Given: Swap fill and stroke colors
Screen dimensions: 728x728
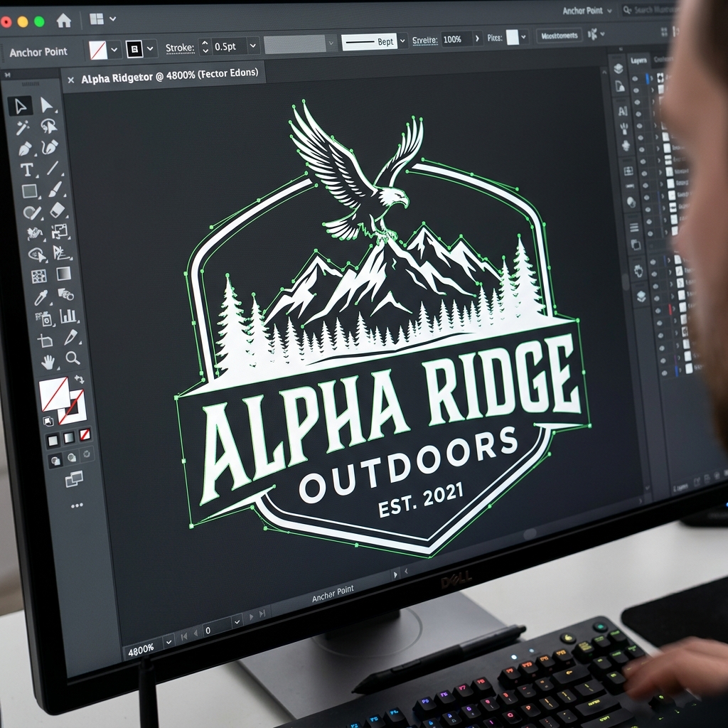Looking at the screenshot, I should pyautogui.click(x=80, y=380).
